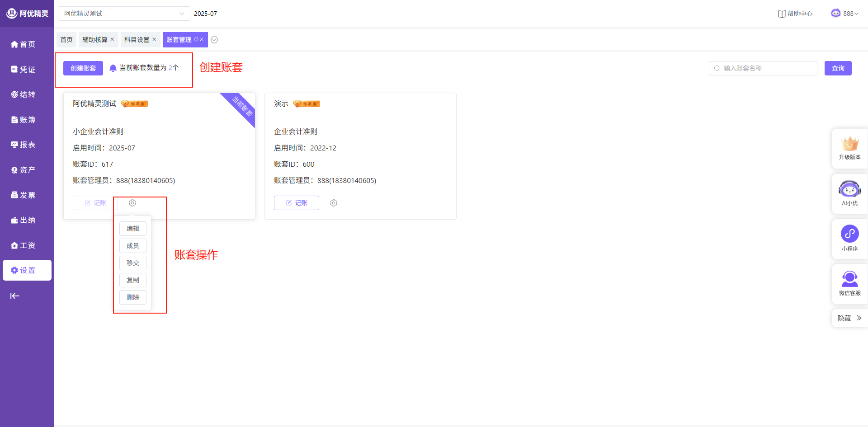Close the 科目设置 tab
Screen dimensions: 868x427
154,39
